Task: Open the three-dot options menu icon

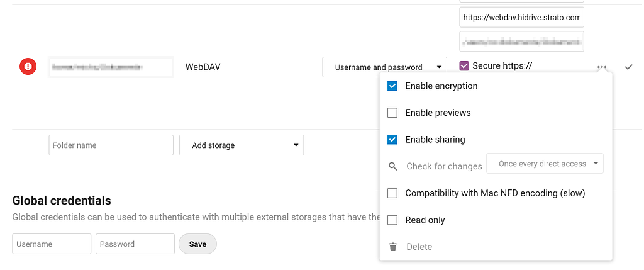Action: [x=602, y=67]
